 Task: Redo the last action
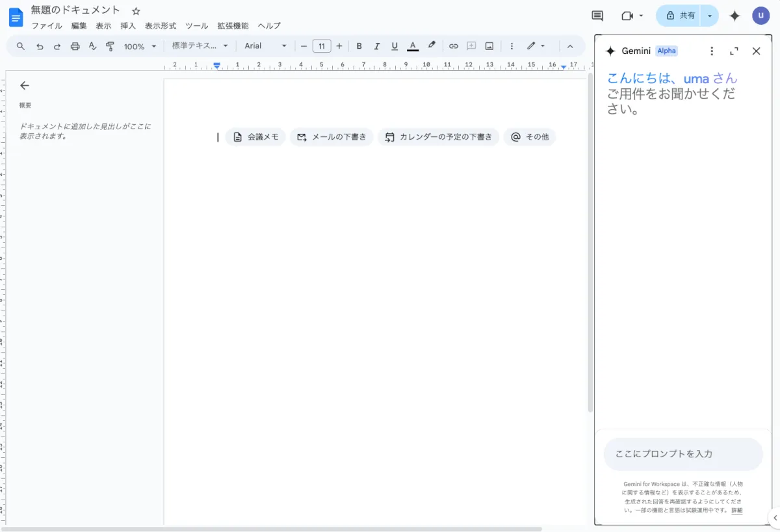(57, 46)
